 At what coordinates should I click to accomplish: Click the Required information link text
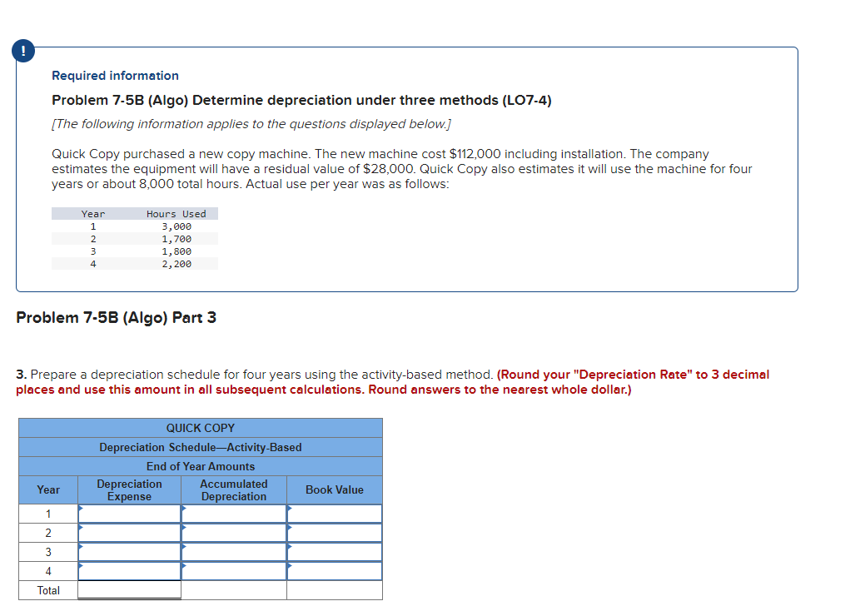tap(114, 76)
